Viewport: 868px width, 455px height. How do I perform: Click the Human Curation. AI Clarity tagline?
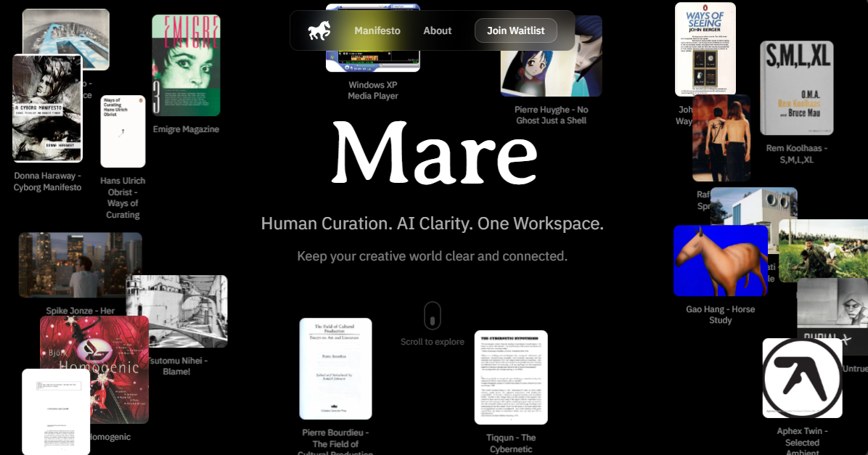click(433, 224)
